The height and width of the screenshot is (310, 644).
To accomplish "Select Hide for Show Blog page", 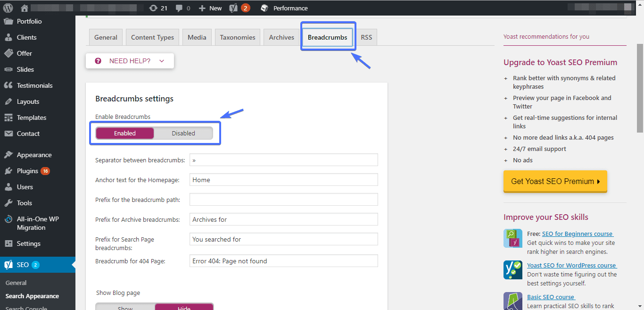I will pyautogui.click(x=184, y=307).
